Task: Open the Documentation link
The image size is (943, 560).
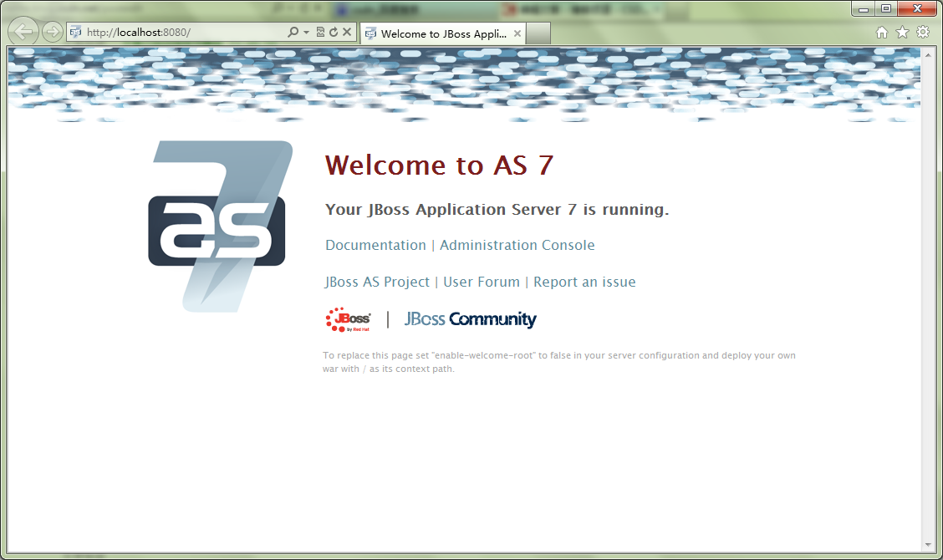Action: (x=375, y=246)
